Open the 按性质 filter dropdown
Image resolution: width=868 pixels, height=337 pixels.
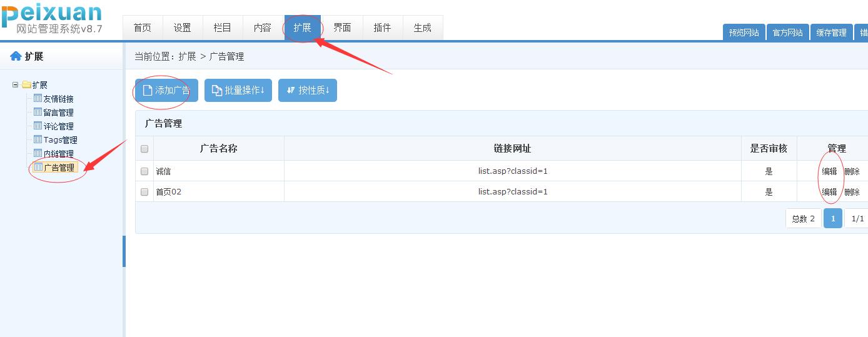308,91
